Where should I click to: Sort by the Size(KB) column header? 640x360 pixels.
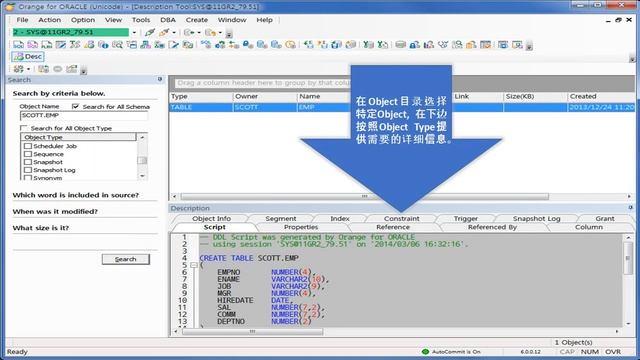(535, 96)
